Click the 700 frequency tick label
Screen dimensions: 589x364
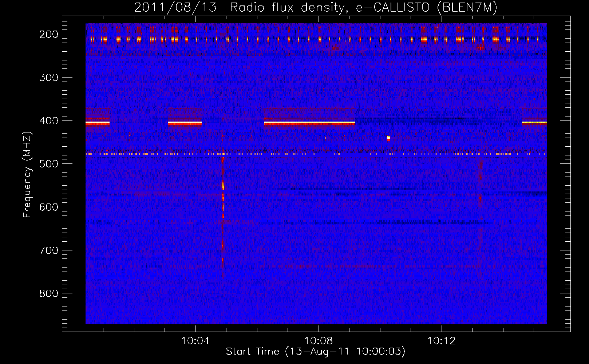49,250
